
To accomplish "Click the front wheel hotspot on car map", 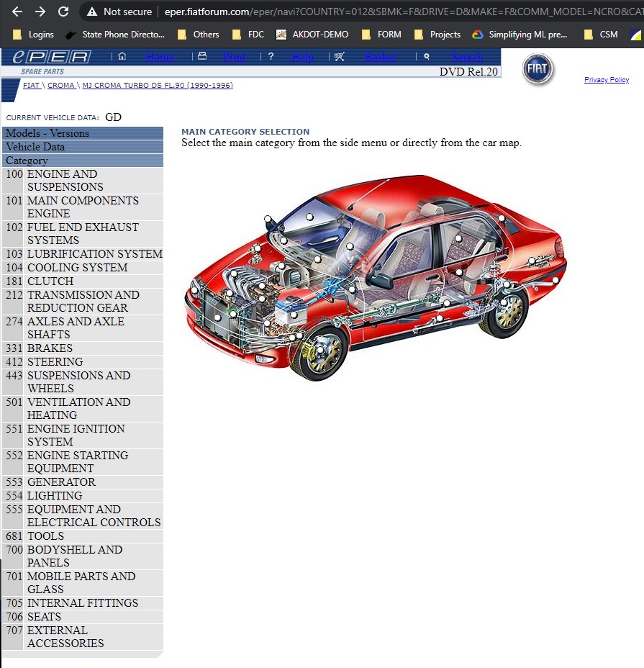I will 320,350.
